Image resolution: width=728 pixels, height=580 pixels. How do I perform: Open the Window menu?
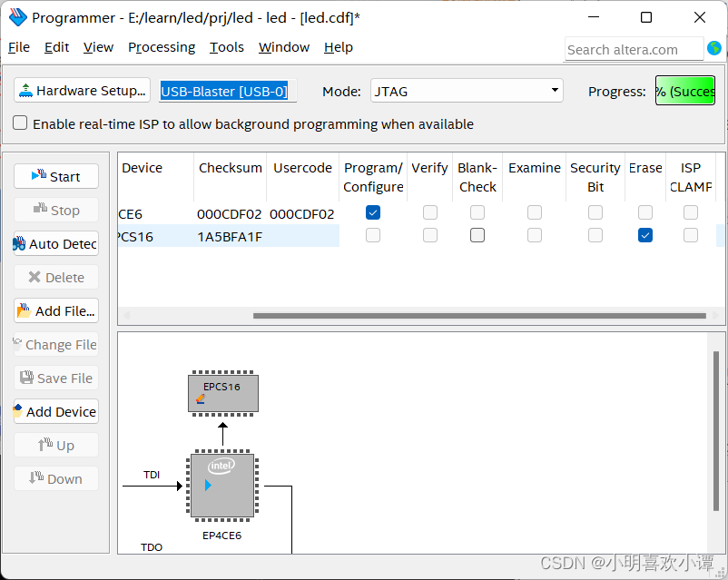coord(284,47)
